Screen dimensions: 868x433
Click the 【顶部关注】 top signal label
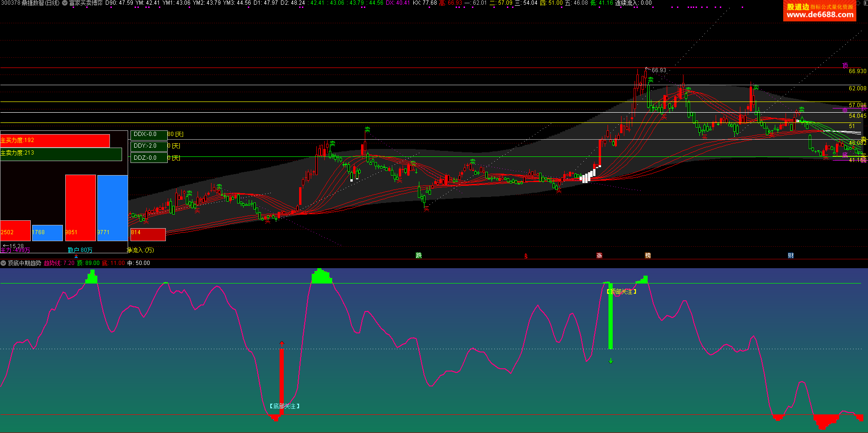[x=622, y=291]
